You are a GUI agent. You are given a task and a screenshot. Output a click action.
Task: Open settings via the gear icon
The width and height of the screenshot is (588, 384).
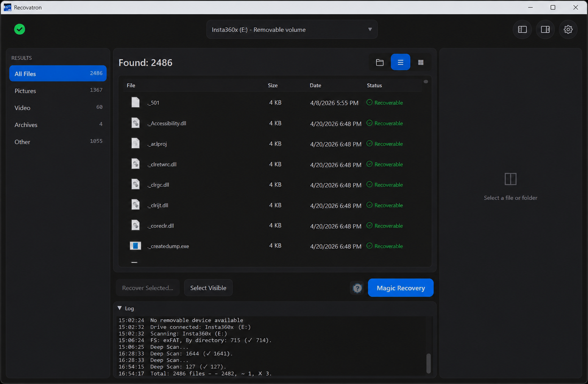[x=568, y=29]
